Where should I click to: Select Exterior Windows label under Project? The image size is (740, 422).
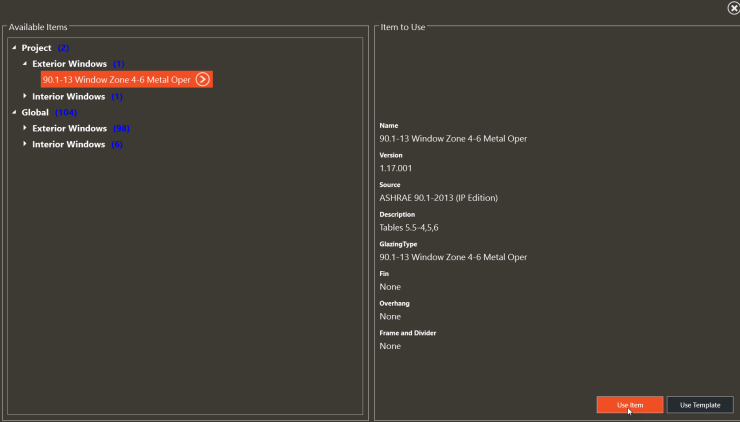(69, 64)
